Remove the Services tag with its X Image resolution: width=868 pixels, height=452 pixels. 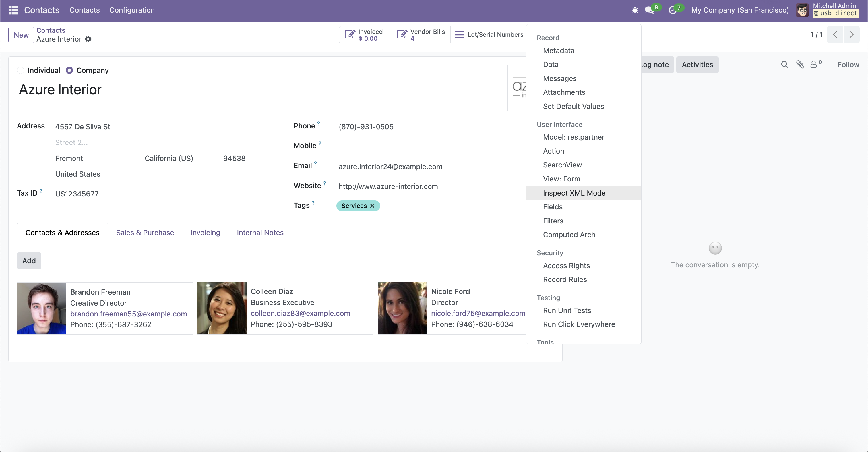(372, 206)
